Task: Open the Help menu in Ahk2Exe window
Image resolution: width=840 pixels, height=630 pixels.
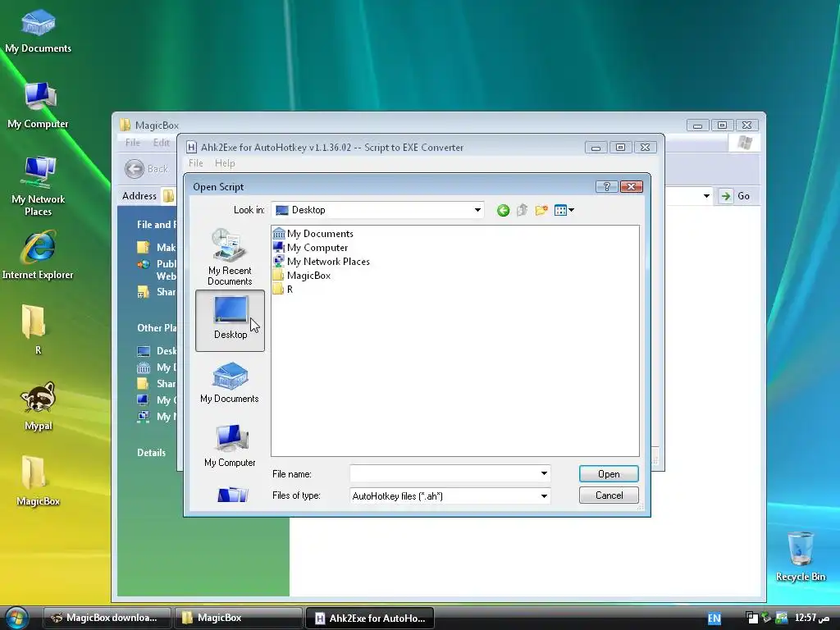Action: 225,163
